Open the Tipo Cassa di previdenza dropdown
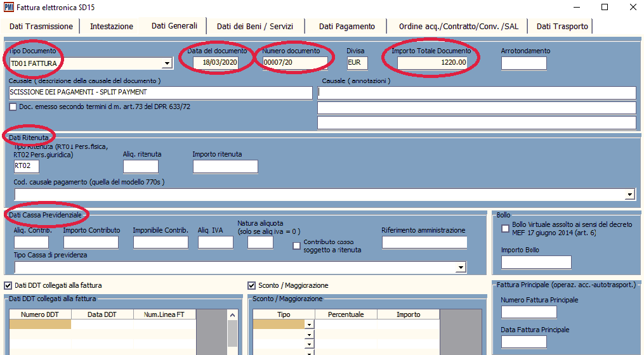The height and width of the screenshot is (355, 644). (461, 268)
